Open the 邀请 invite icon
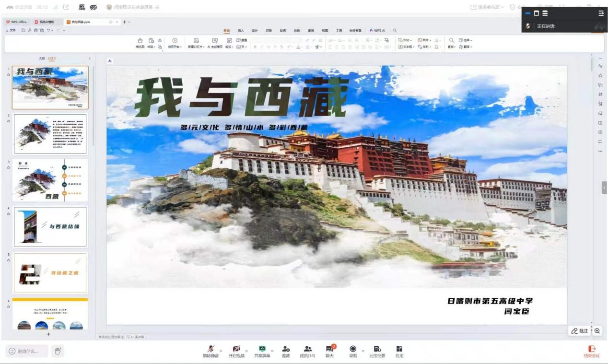608x364 pixels. 286,352
